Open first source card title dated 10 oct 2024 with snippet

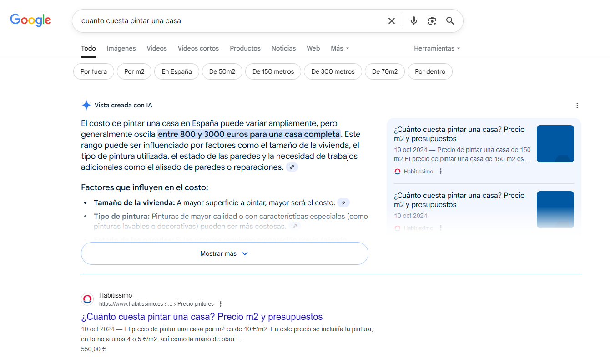click(x=459, y=134)
